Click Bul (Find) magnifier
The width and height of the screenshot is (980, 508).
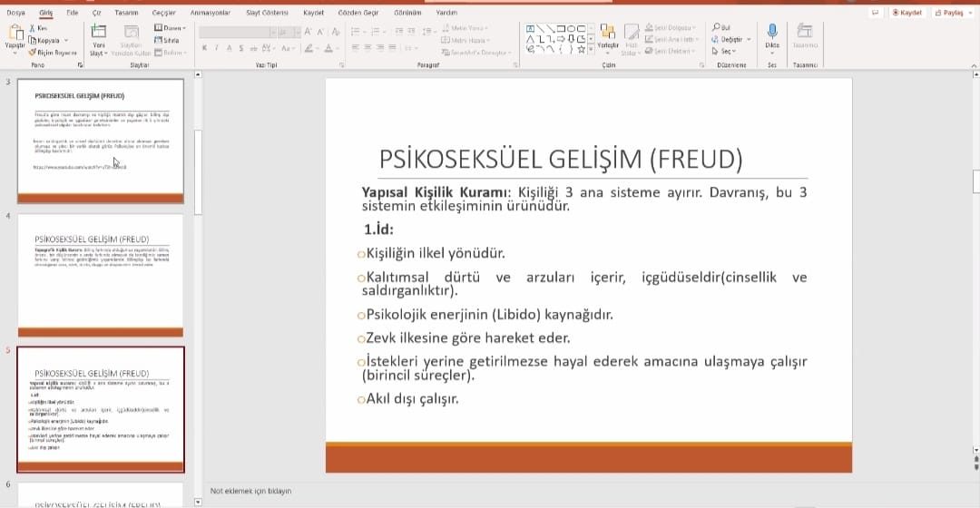tap(720, 27)
